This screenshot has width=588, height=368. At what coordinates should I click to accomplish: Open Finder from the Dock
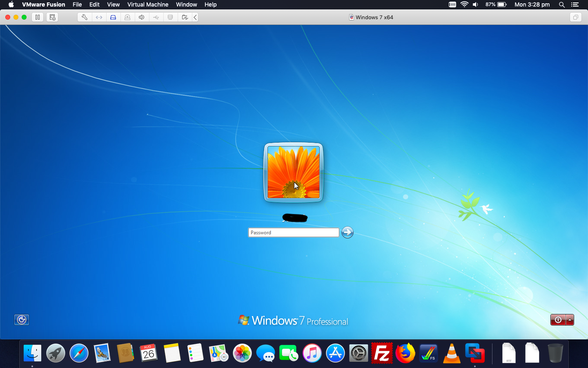[x=32, y=353]
